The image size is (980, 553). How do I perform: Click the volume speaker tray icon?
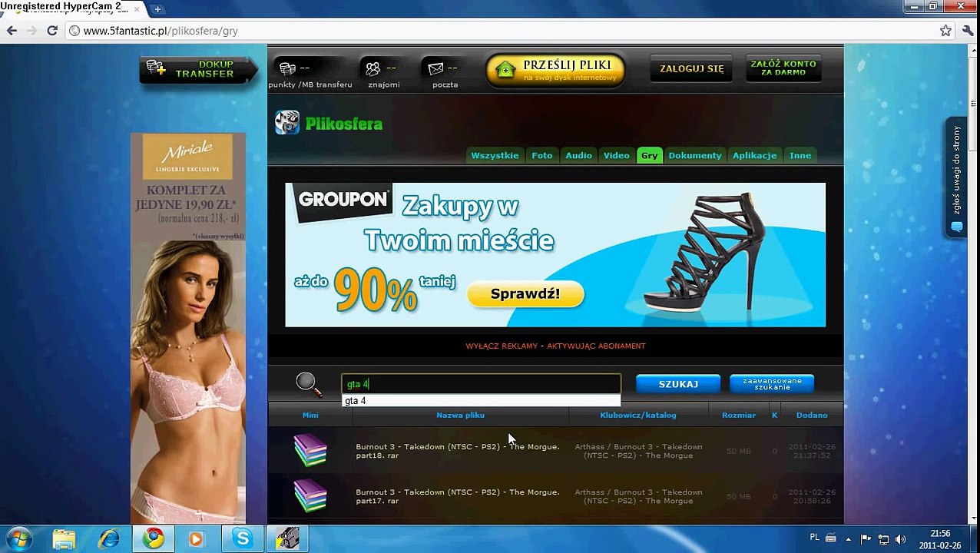(901, 539)
